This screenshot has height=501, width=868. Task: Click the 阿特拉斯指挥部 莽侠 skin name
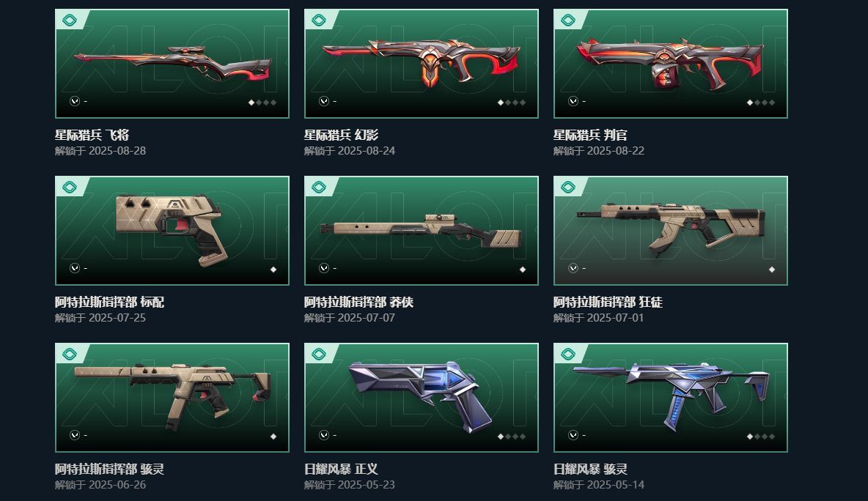click(358, 302)
